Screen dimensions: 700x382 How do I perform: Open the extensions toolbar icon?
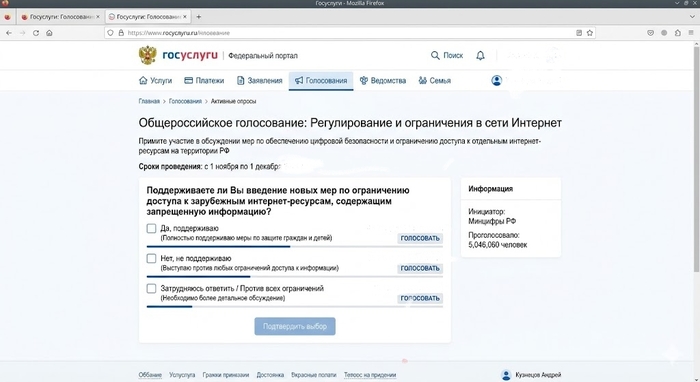pyautogui.click(x=678, y=33)
